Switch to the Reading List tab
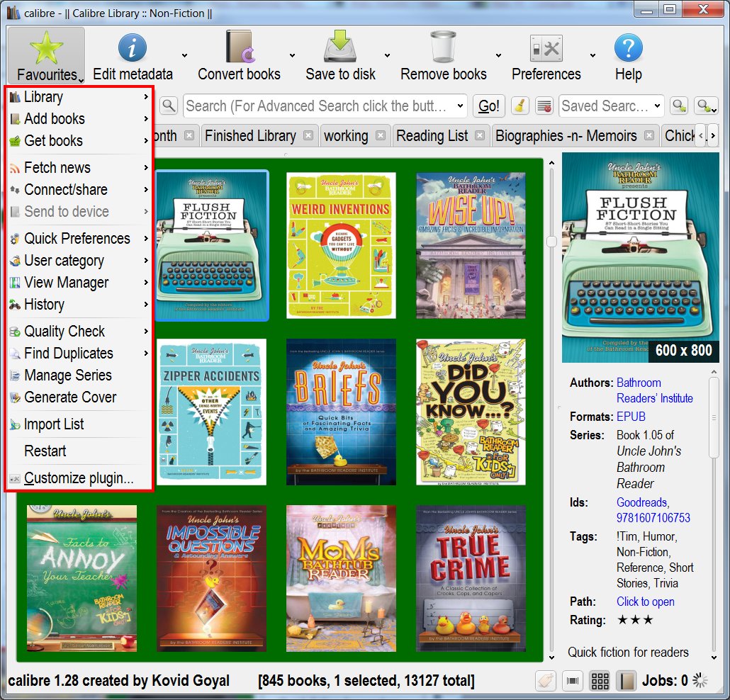This screenshot has width=730, height=700. [432, 135]
